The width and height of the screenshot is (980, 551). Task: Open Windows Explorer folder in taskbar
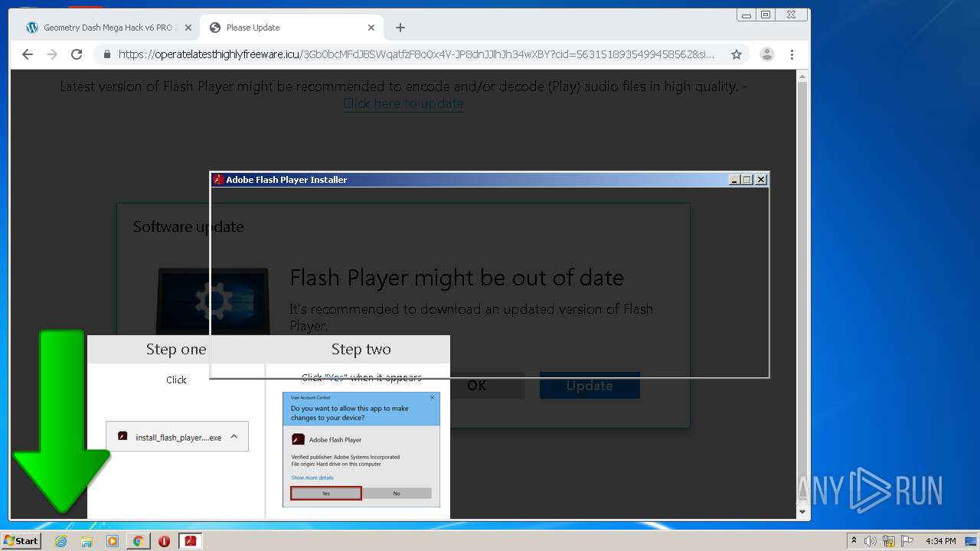point(87,541)
